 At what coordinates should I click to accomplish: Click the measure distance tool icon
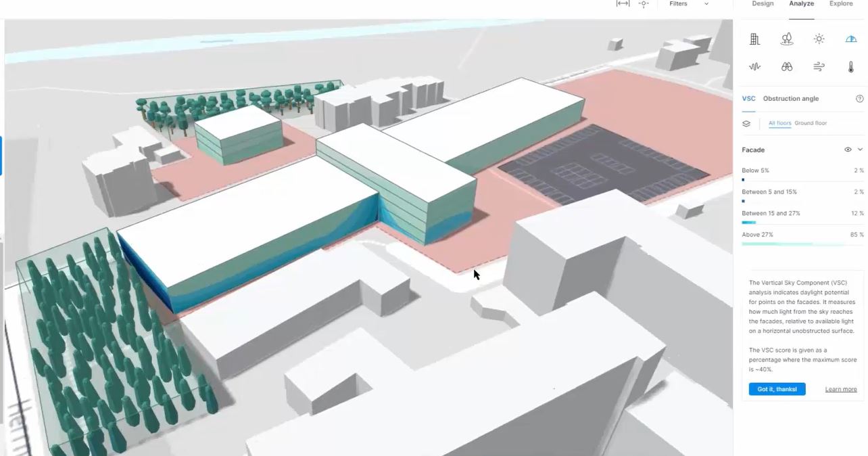(x=623, y=4)
